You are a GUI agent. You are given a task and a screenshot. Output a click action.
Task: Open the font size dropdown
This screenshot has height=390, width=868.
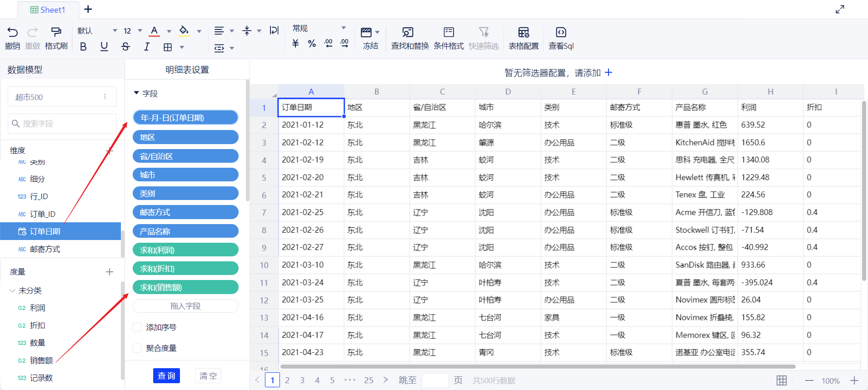tap(140, 31)
